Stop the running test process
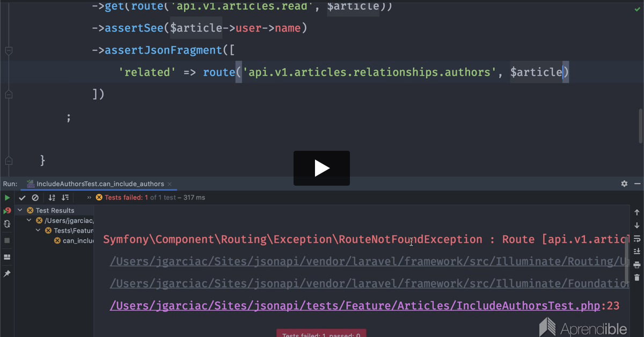 click(8, 240)
